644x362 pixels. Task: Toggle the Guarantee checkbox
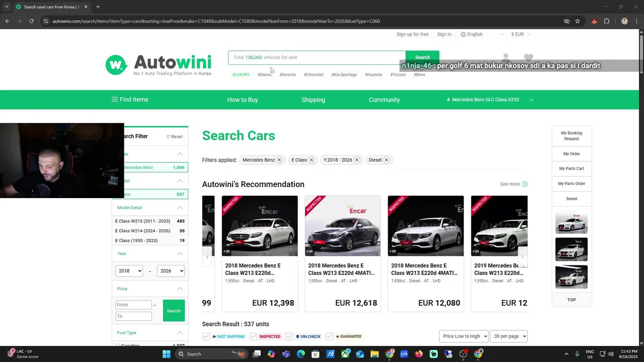point(329,336)
